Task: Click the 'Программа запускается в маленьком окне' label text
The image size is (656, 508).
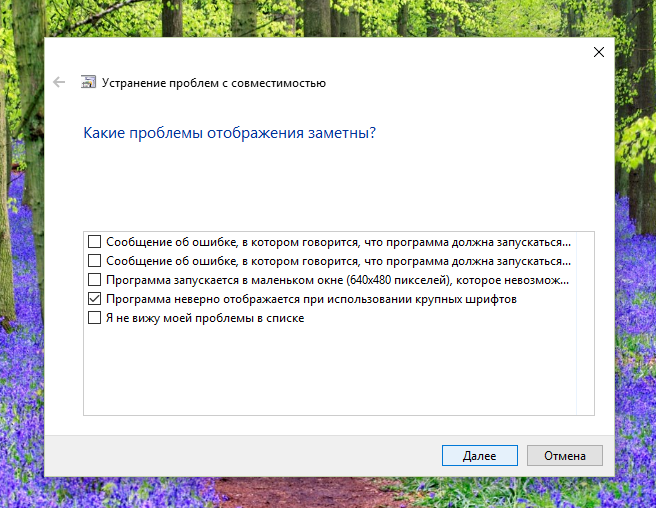Action: tap(336, 280)
